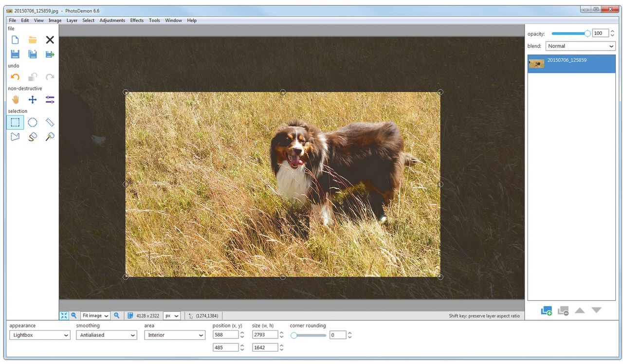This screenshot has width=623, height=364.
Task: Open the View menu
Action: pyautogui.click(x=39, y=20)
